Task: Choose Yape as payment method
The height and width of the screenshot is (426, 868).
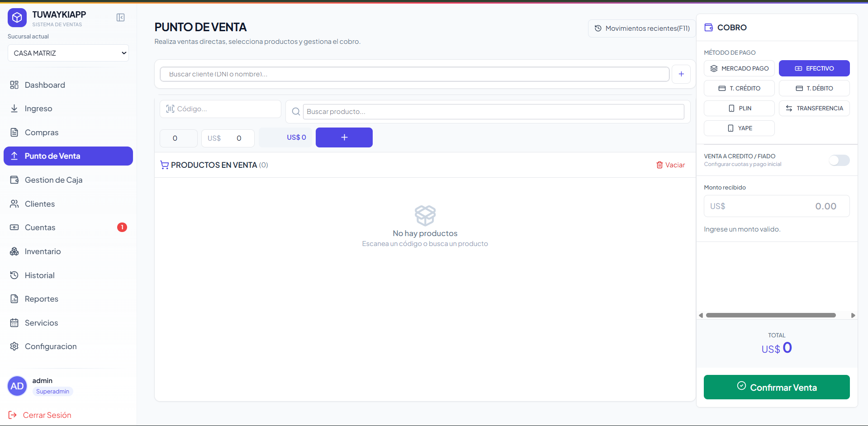Action: [739, 128]
